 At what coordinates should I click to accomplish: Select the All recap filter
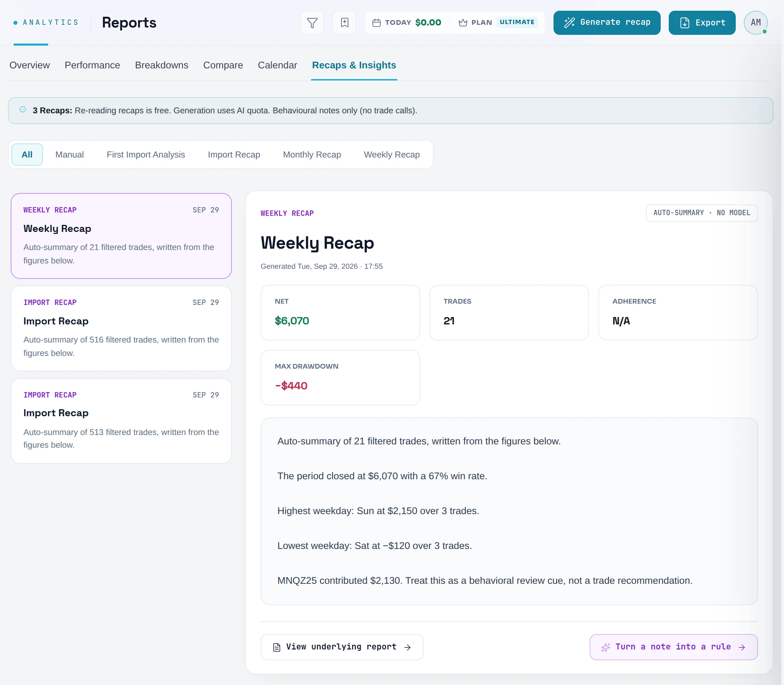(27, 154)
